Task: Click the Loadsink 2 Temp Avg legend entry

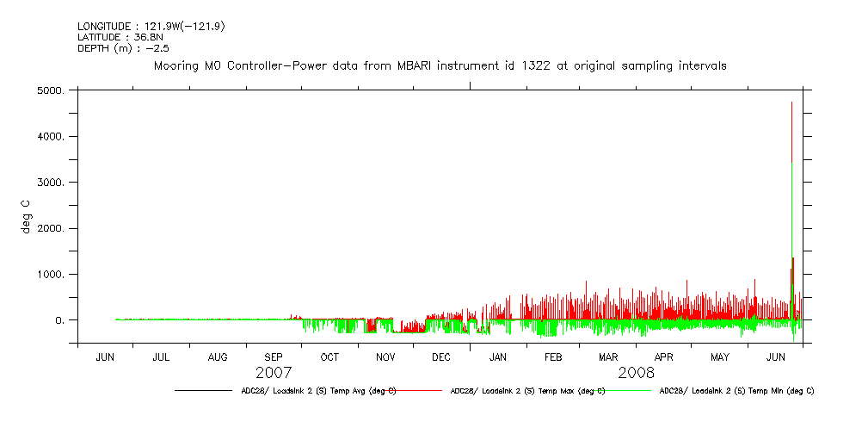Action: click(318, 391)
